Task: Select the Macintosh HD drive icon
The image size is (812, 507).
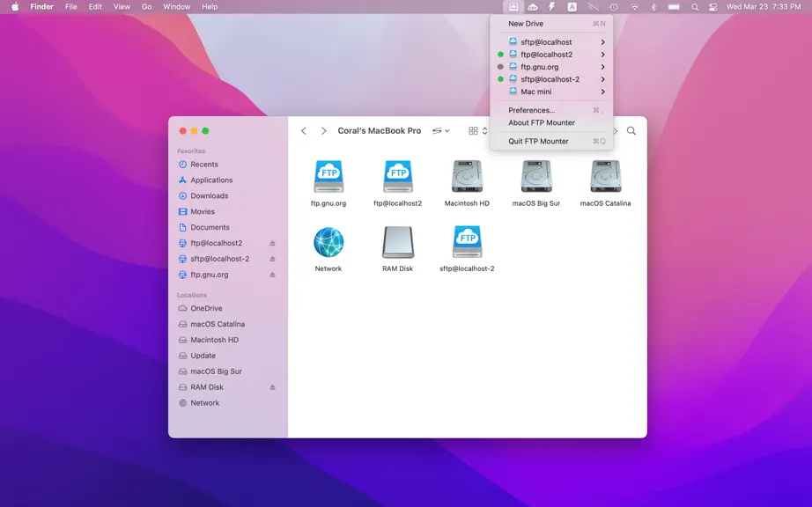Action: 467,177
